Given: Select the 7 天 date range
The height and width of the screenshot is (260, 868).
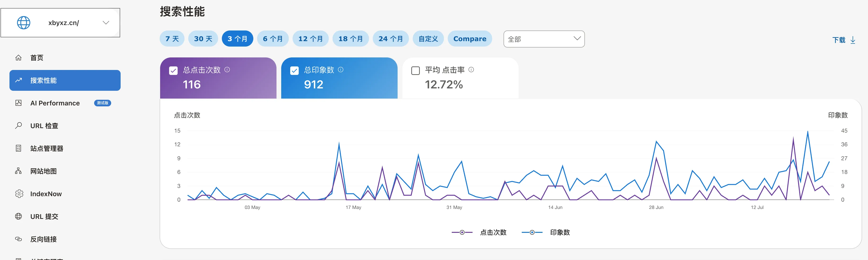Looking at the screenshot, I should click(172, 39).
